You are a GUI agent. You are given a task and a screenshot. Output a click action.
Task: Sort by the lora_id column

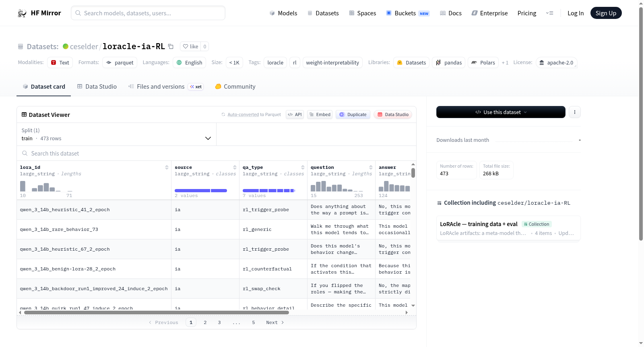tap(167, 167)
